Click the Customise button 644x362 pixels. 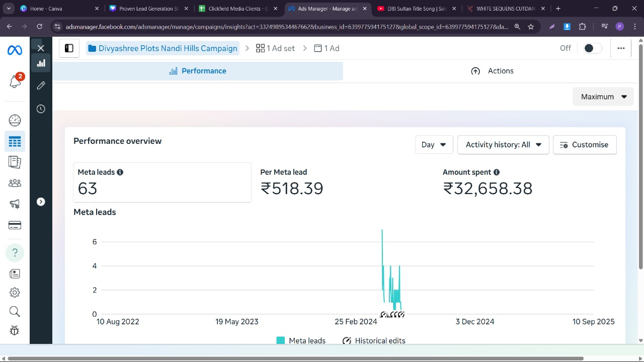pyautogui.click(x=584, y=145)
